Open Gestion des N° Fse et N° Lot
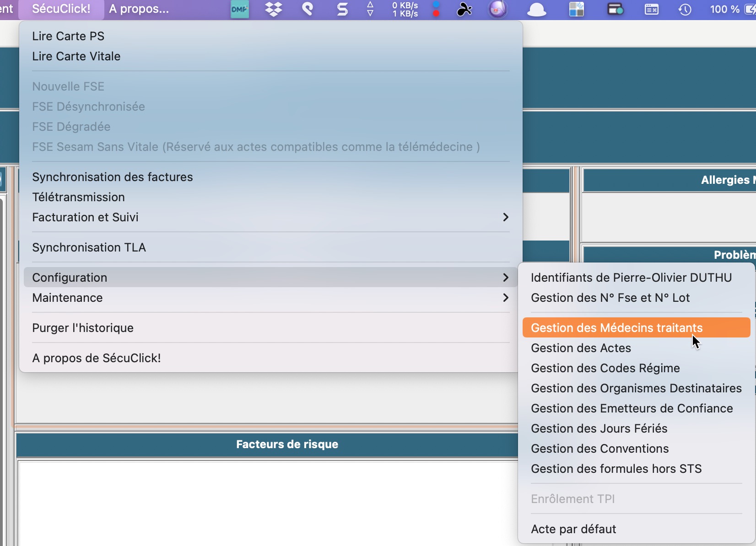The image size is (756, 546). point(637,298)
